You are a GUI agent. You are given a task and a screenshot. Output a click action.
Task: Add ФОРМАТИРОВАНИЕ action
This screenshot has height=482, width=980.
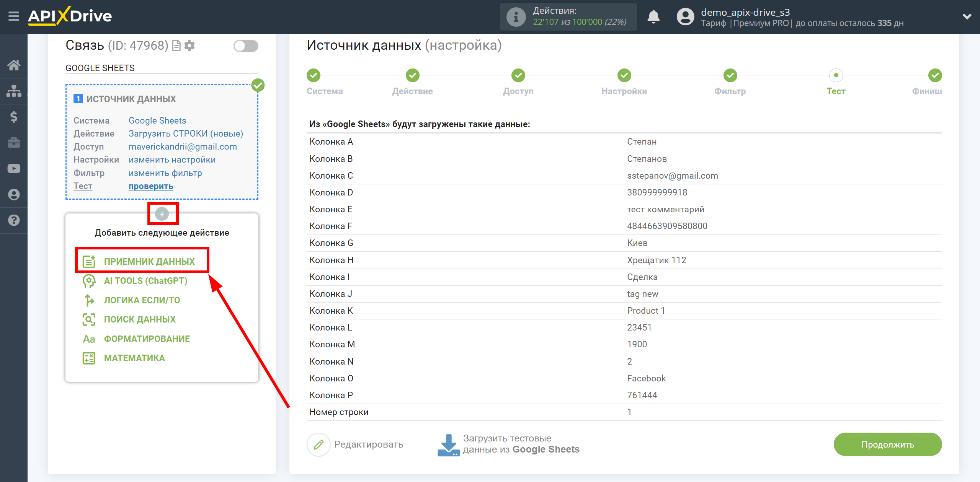coord(147,339)
